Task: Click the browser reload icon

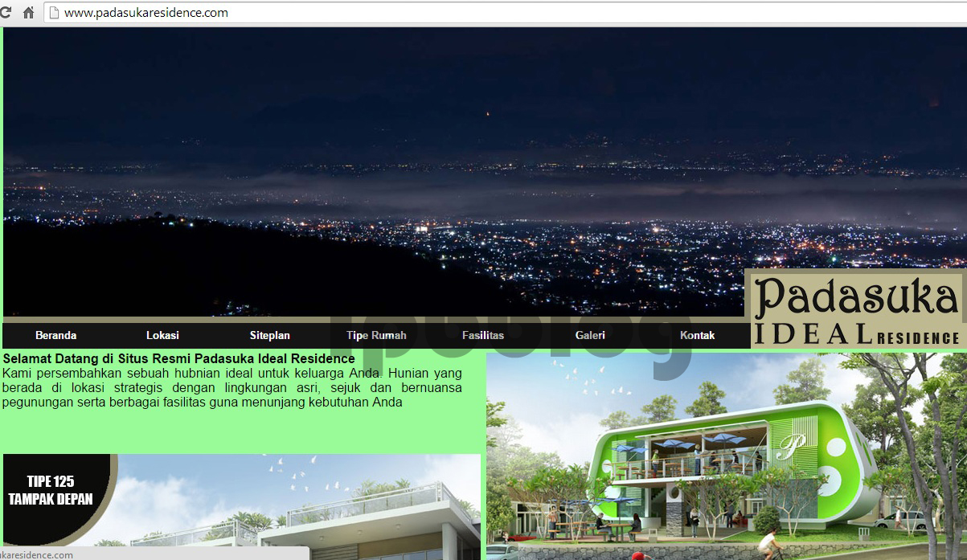Action: point(6,13)
